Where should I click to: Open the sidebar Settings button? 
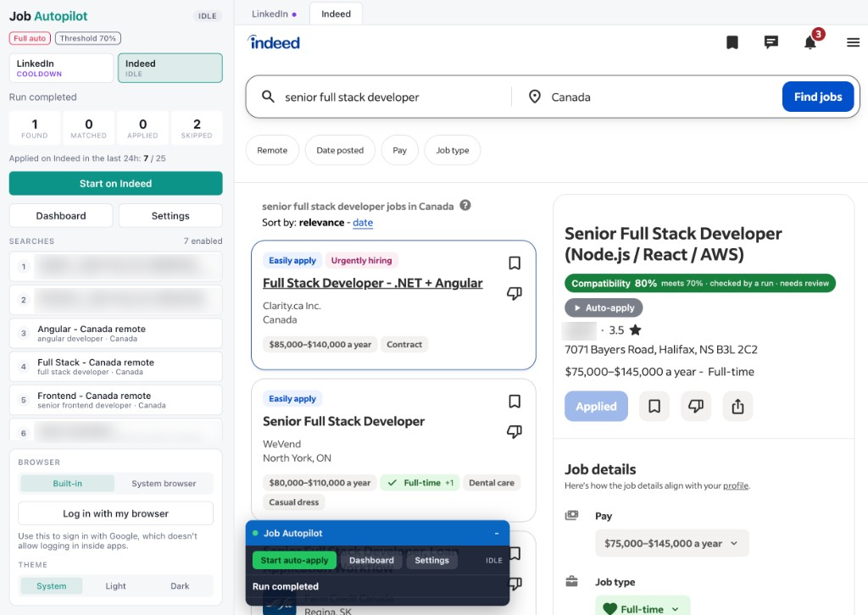pyautogui.click(x=170, y=216)
